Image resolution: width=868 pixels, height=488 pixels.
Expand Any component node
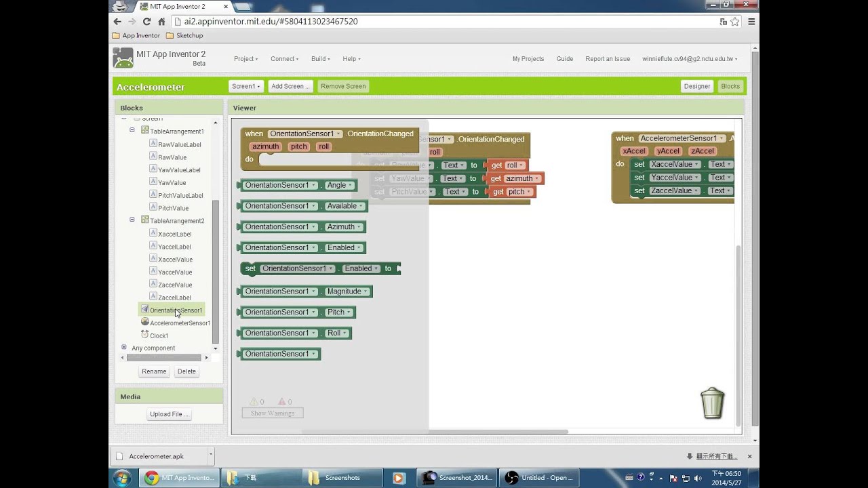click(x=123, y=347)
